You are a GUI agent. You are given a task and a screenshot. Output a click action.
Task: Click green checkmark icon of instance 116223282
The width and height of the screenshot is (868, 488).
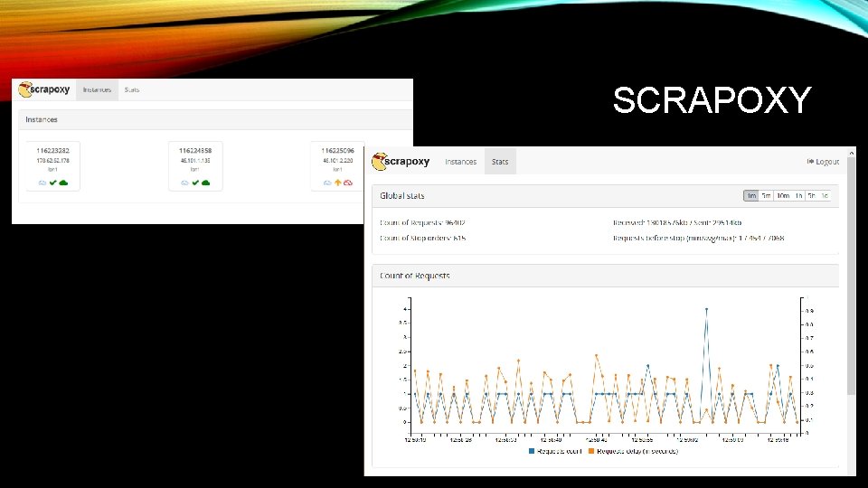tap(53, 183)
